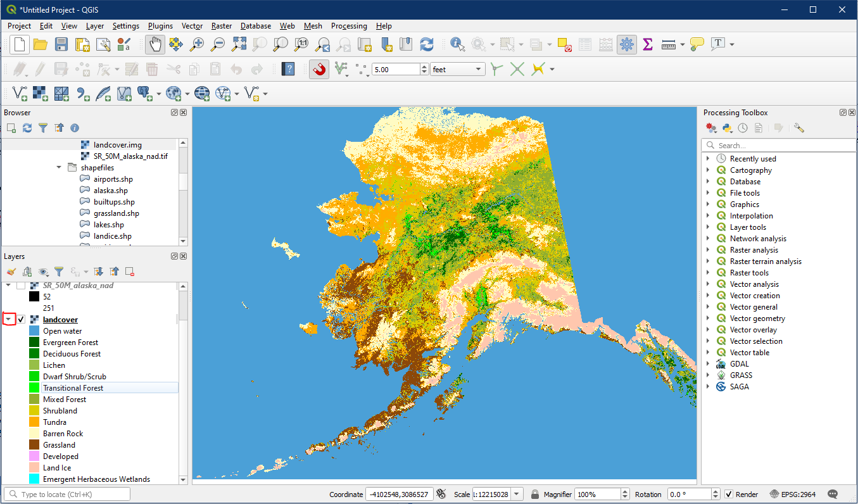
Task: Expand the Raster analysis toolbox group
Action: point(708,250)
